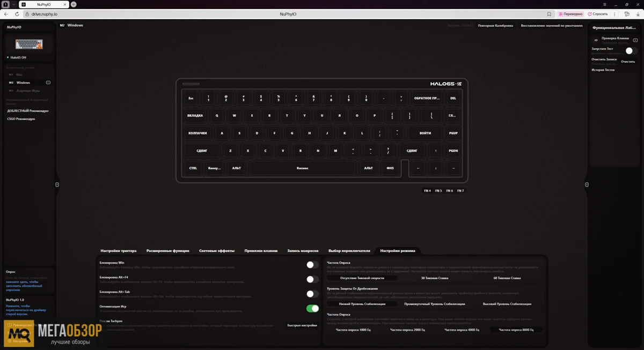644x350 pixels.
Task: Collapse the left sidebar with its edge handle
Action: click(57, 184)
